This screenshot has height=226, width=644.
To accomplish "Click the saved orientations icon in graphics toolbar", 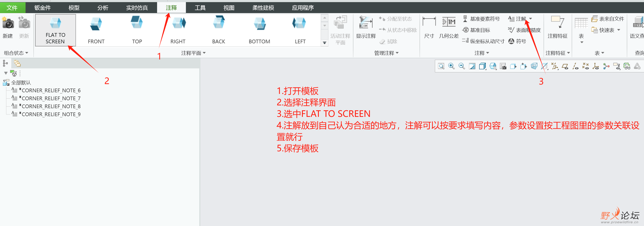I will (x=493, y=66).
